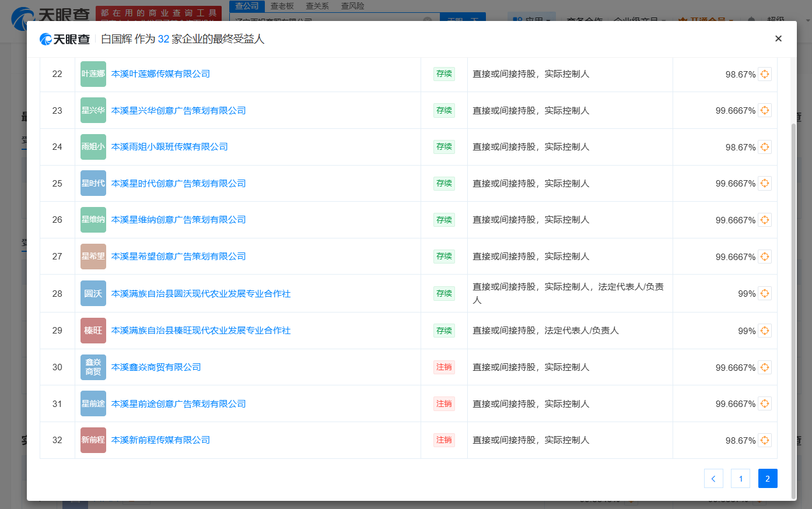Open 本溪星时代创意广告策划有限公司 company page
Screen dimensions: 812x509
178,183
